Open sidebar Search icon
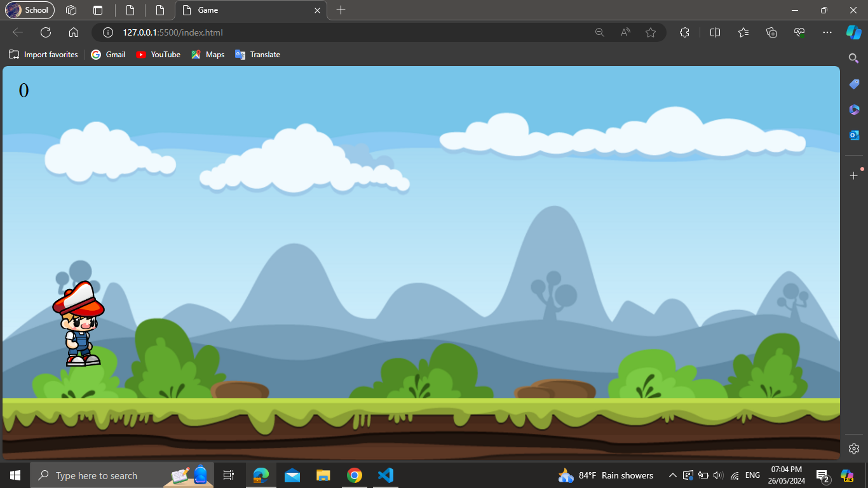The width and height of the screenshot is (868, 488). tap(854, 58)
